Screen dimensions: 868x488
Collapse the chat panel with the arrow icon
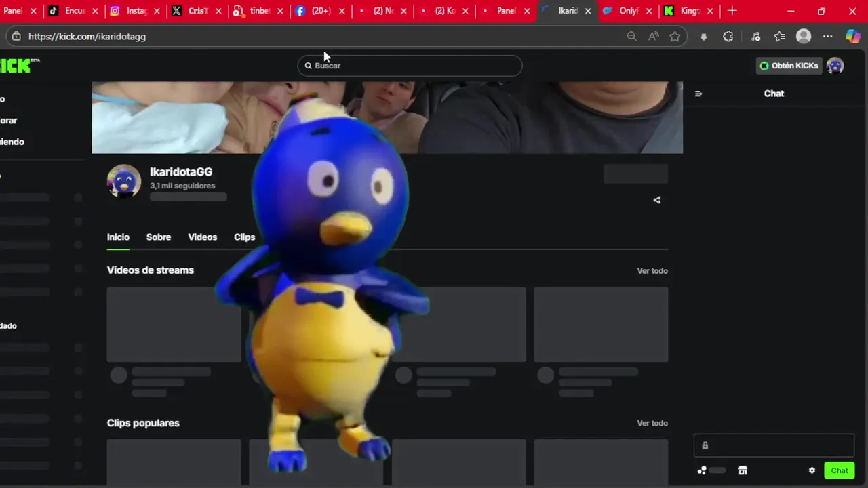[x=698, y=94]
